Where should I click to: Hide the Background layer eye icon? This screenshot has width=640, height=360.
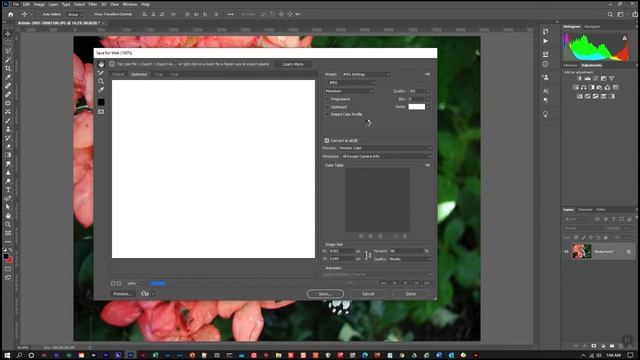point(566,251)
